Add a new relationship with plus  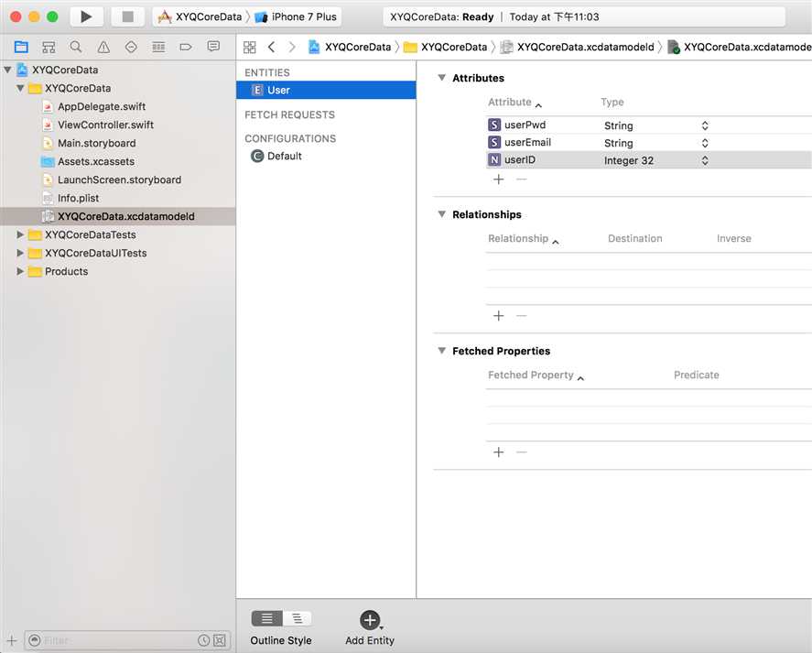click(499, 316)
